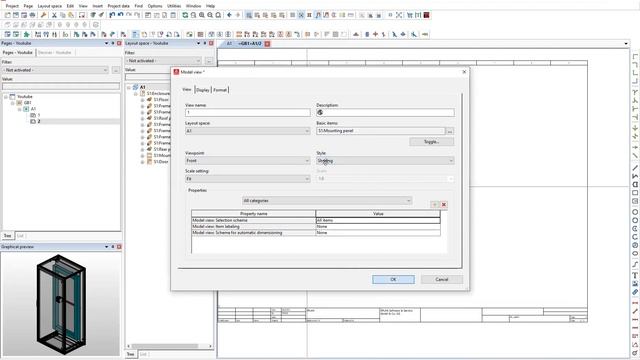Open the Project data menu
Image resolution: width=640 pixels, height=360 pixels.
pyautogui.click(x=118, y=6)
